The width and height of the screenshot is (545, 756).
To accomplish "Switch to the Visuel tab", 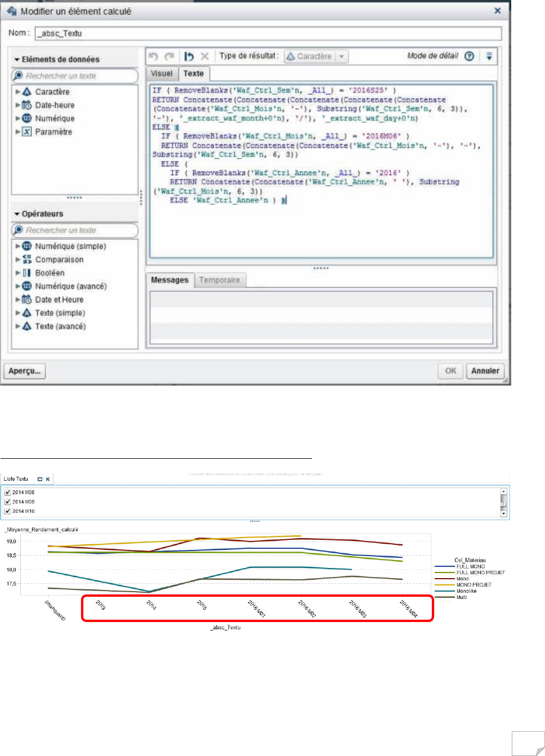I will [x=162, y=74].
